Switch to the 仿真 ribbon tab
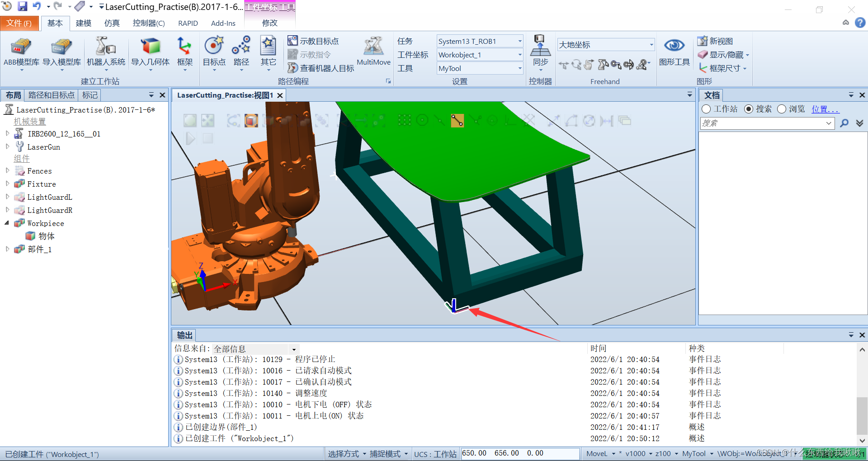Viewport: 868px width, 461px height. click(x=112, y=23)
